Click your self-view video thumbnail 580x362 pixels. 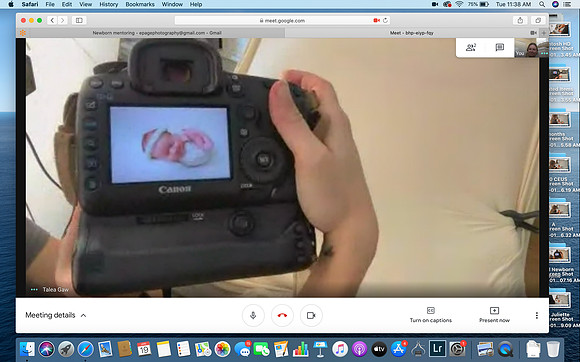pyautogui.click(x=531, y=48)
